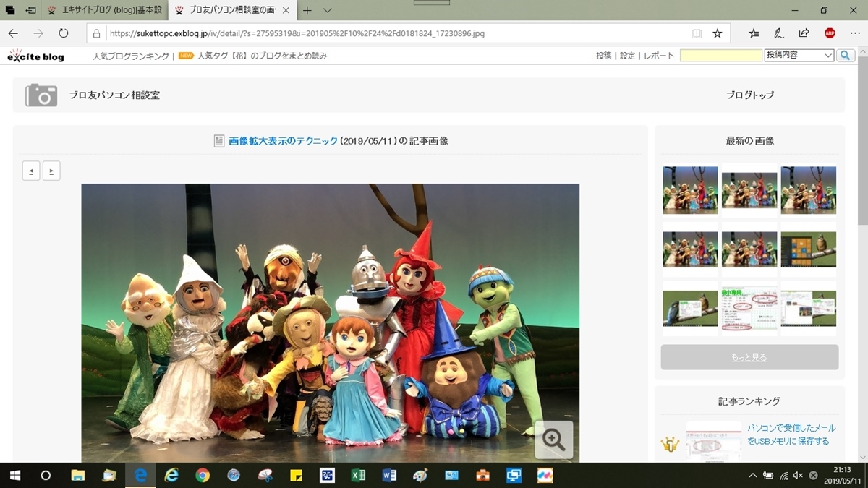Viewport: 868px width, 488px height.
Task: Show previous image with left arrow button
Action: [x=31, y=171]
